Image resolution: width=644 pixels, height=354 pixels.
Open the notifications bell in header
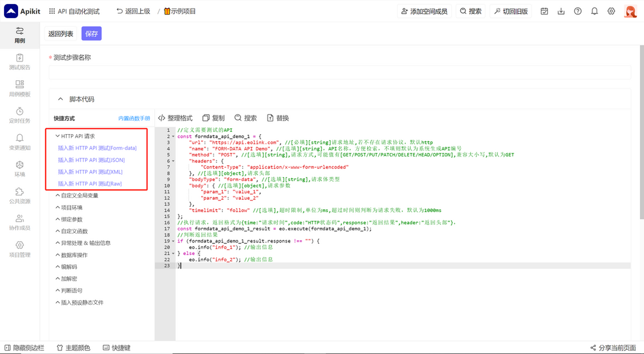tap(594, 12)
